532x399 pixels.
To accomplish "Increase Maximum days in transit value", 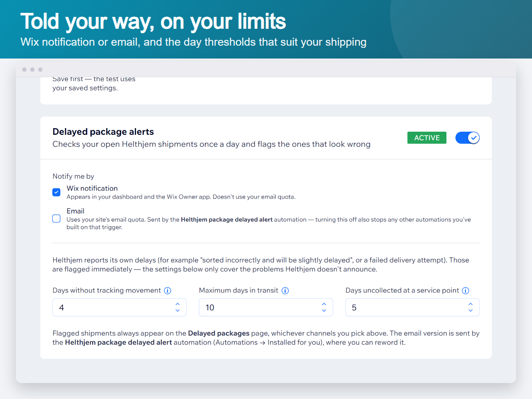I will click(x=324, y=304).
